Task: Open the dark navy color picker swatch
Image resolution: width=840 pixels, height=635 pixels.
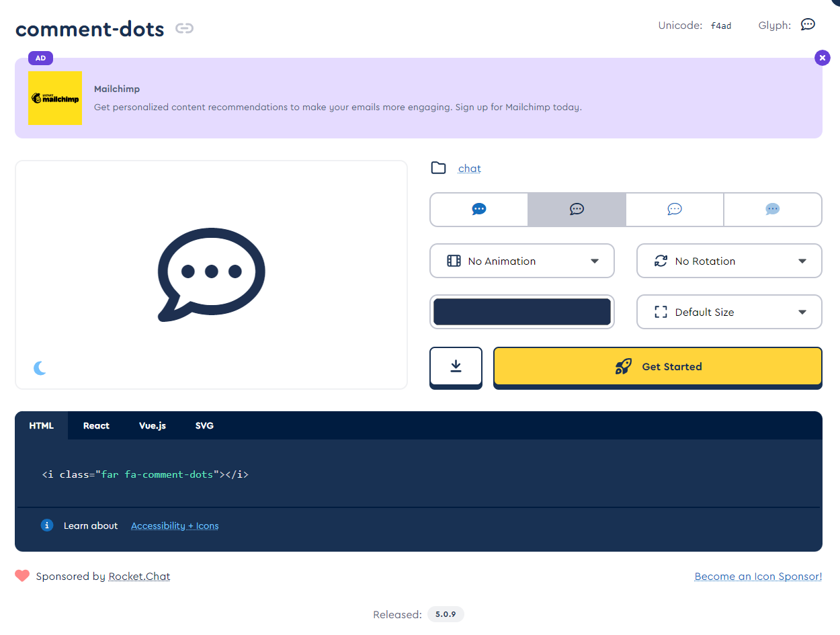Action: pos(522,312)
